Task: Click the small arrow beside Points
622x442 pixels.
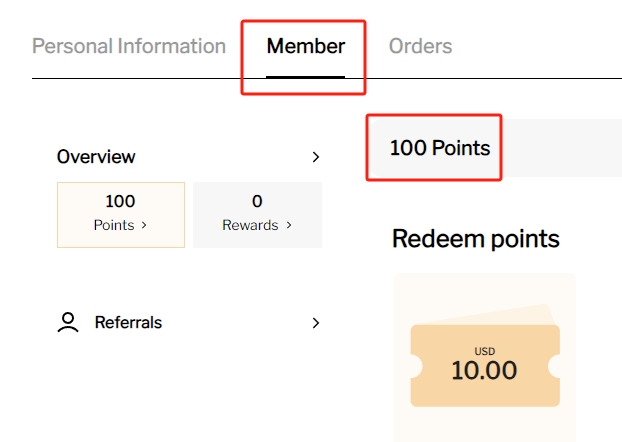Action: [144, 226]
